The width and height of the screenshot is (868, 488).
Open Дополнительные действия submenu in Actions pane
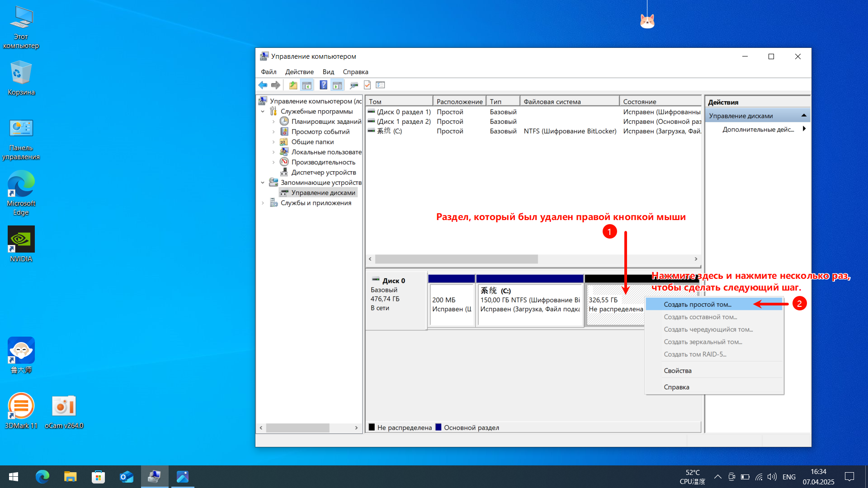(758, 130)
